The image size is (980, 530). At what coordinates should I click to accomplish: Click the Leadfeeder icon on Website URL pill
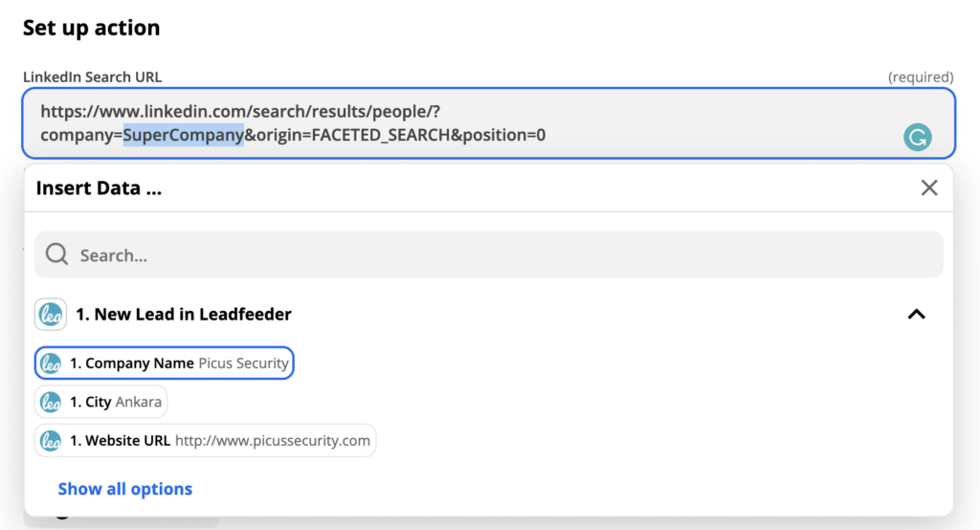pos(52,441)
